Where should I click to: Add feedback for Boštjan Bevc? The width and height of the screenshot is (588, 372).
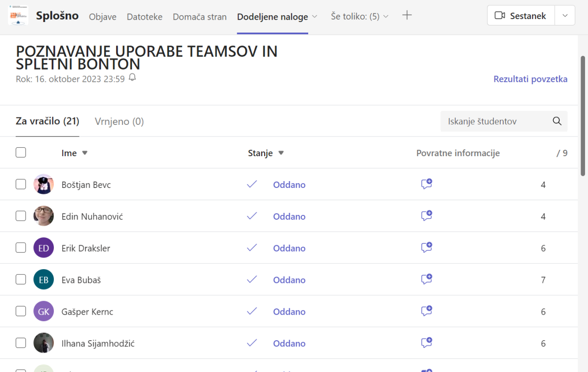pos(426,184)
